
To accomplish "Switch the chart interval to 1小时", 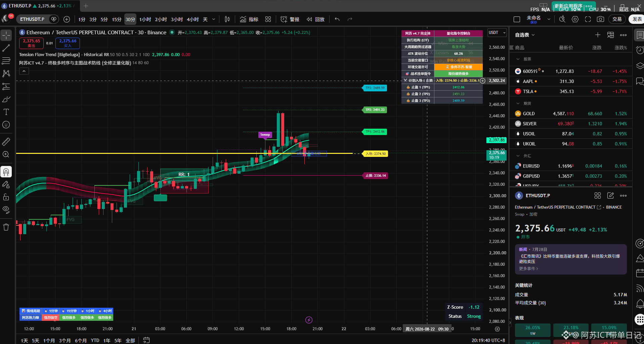I will 145,19.
